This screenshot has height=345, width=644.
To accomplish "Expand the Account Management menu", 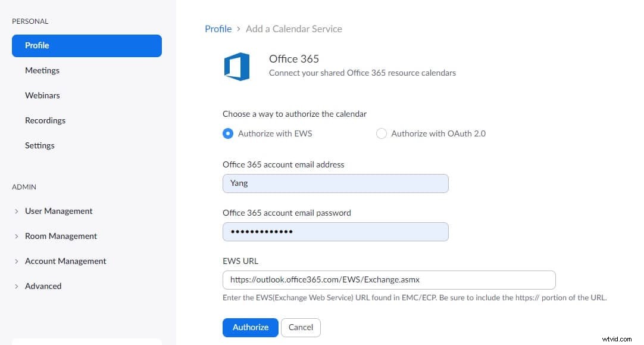I will pos(65,261).
